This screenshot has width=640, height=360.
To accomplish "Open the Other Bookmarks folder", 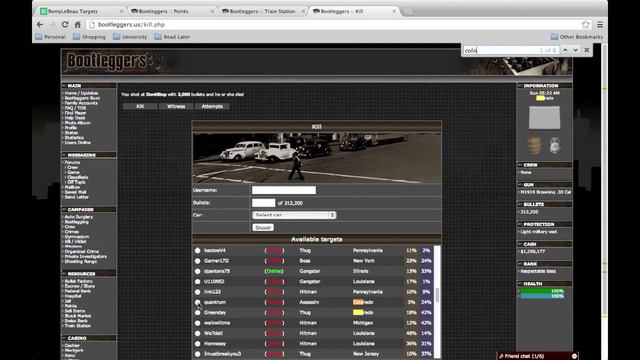I will (577, 37).
